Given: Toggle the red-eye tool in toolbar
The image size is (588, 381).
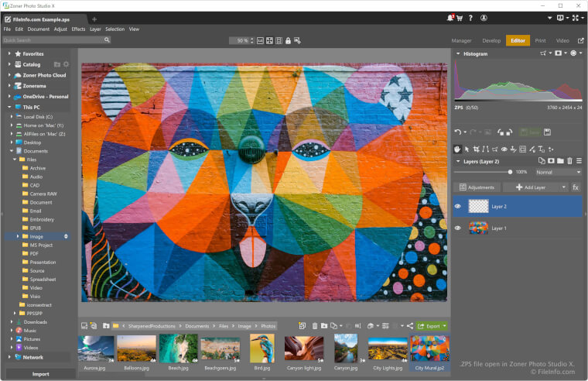Looking at the screenshot, I should pos(504,149).
